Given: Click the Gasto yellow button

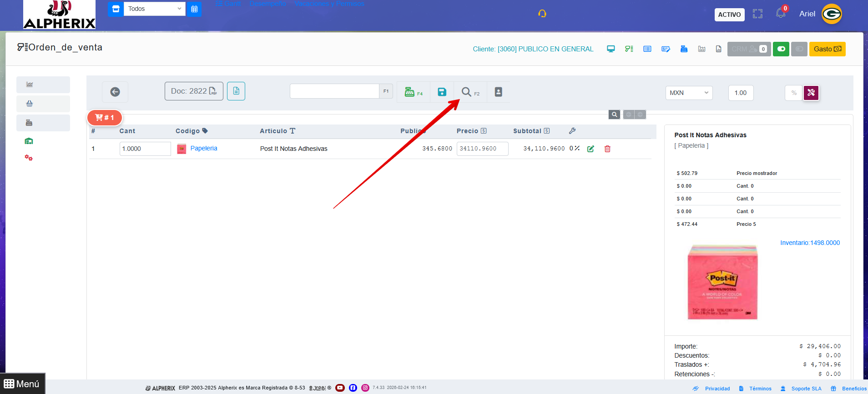Looking at the screenshot, I should (x=827, y=49).
